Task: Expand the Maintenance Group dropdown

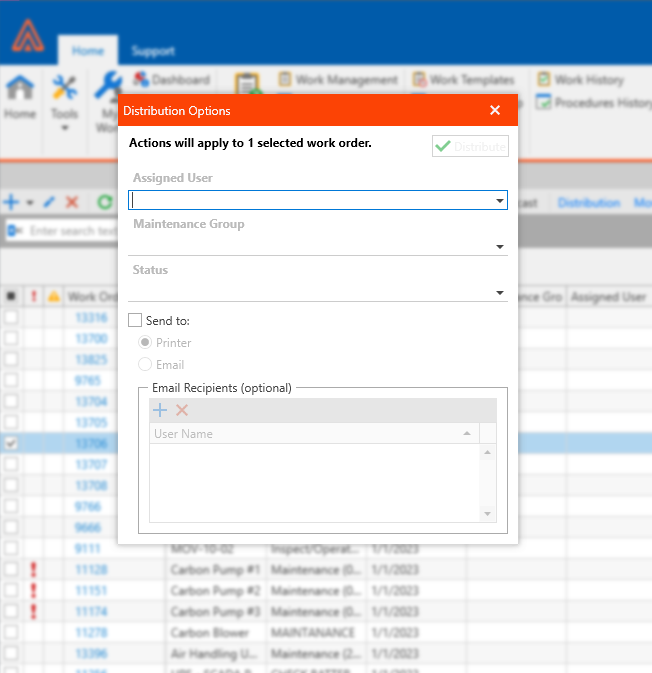Action: coord(499,247)
